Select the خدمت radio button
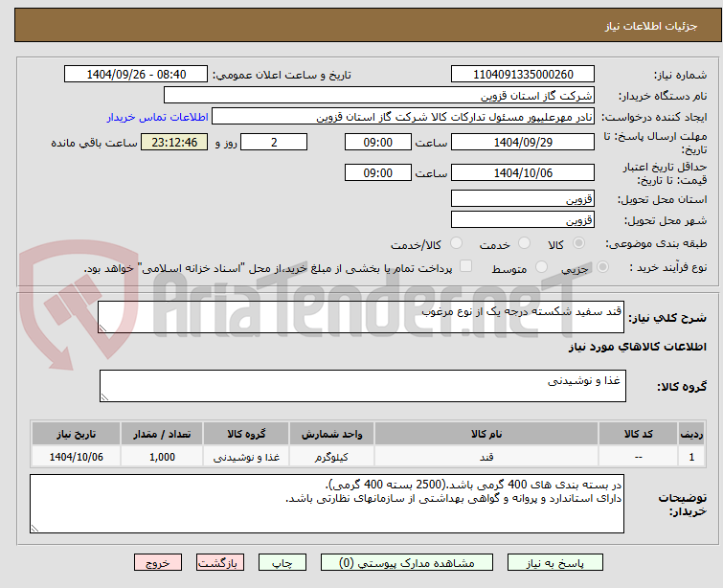 pos(524,243)
